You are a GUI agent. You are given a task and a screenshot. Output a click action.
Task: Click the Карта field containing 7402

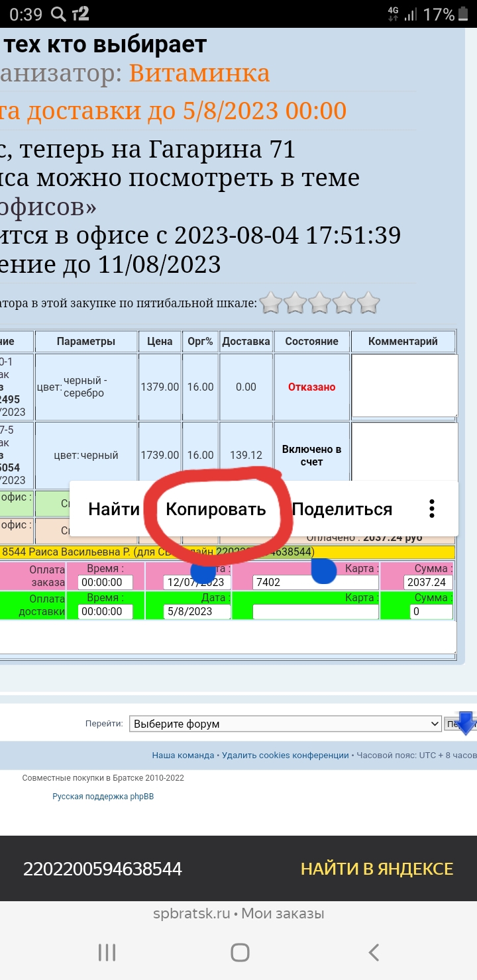pyautogui.click(x=315, y=582)
